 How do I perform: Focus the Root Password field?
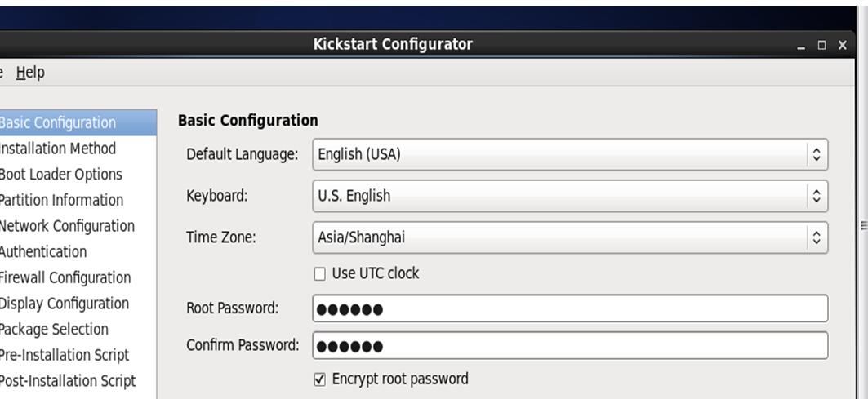coord(570,308)
